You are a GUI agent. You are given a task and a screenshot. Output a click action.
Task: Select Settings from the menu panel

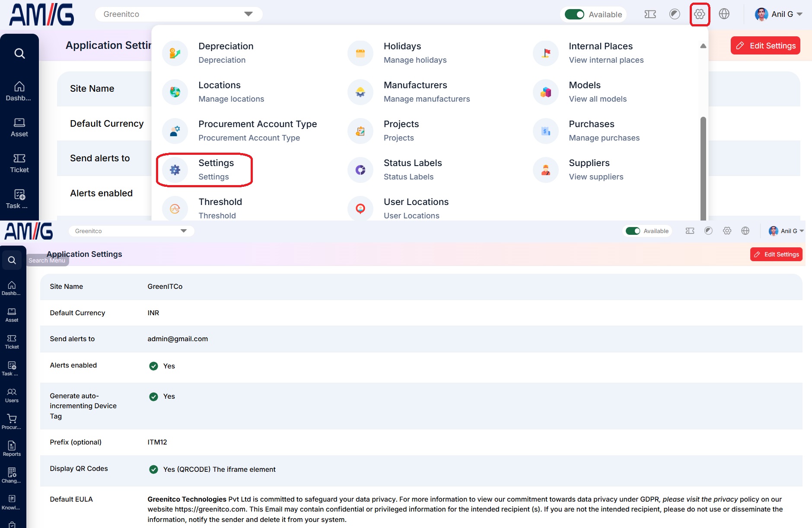(x=204, y=170)
